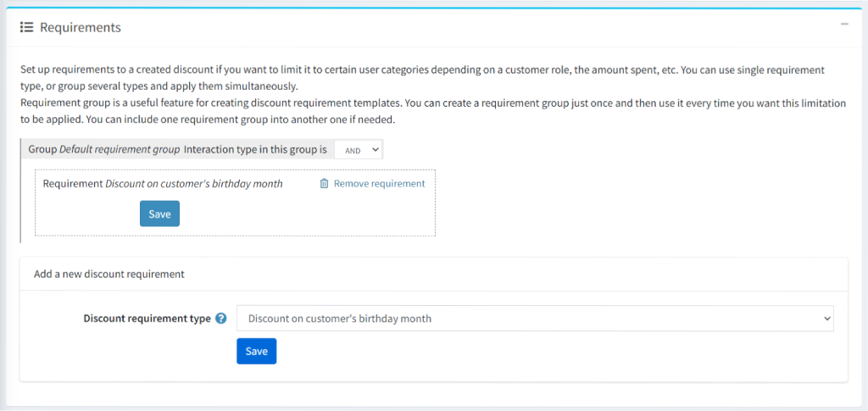
Task: Click the 'Default requirement group' text
Action: [x=120, y=150]
